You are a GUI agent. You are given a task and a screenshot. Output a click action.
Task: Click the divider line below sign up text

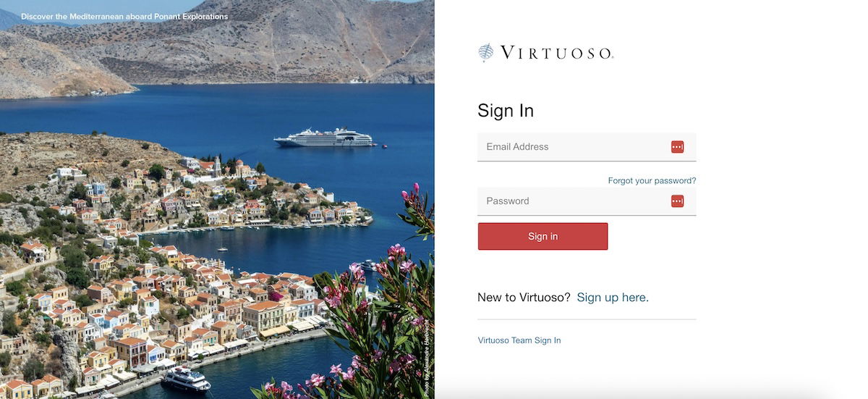[587, 319]
